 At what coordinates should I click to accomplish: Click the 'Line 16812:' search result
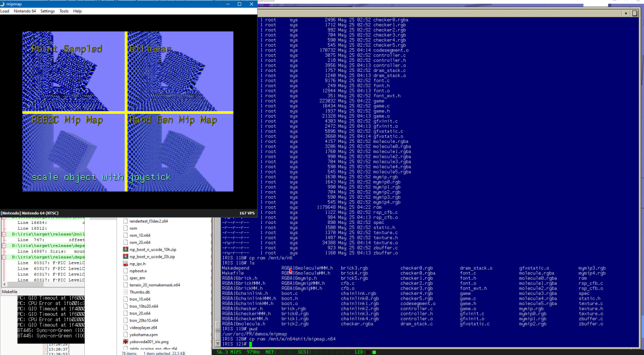[x=31, y=228]
